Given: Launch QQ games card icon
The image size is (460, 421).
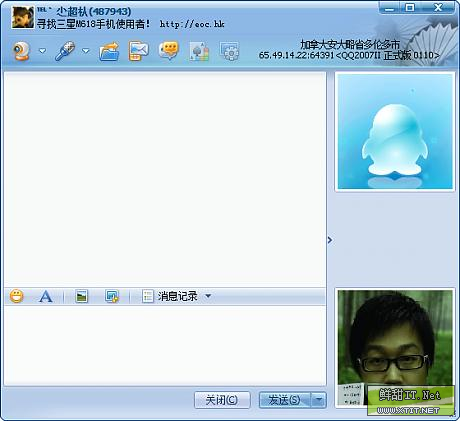Looking at the screenshot, I should point(199,52).
